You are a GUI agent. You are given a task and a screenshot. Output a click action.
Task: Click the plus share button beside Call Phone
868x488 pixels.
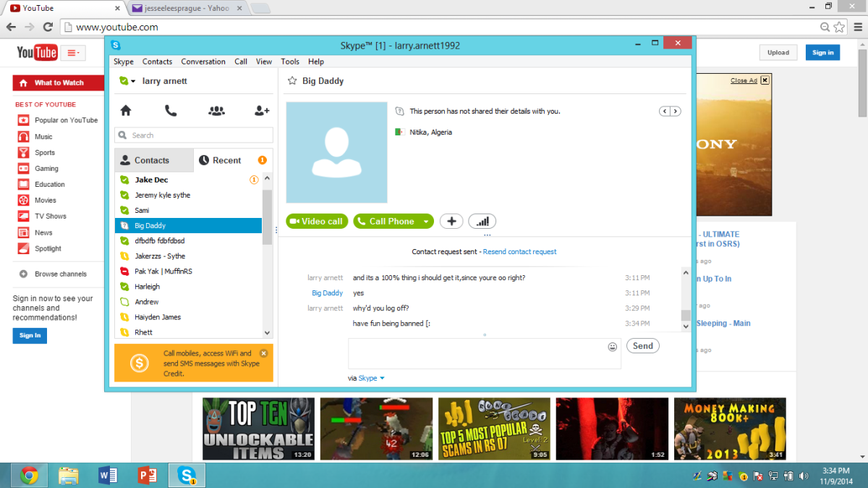(x=451, y=222)
